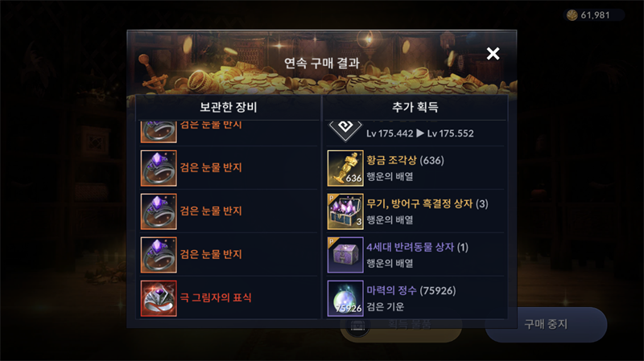
Task: Select the partially hidden top ring icon
Action: [159, 132]
